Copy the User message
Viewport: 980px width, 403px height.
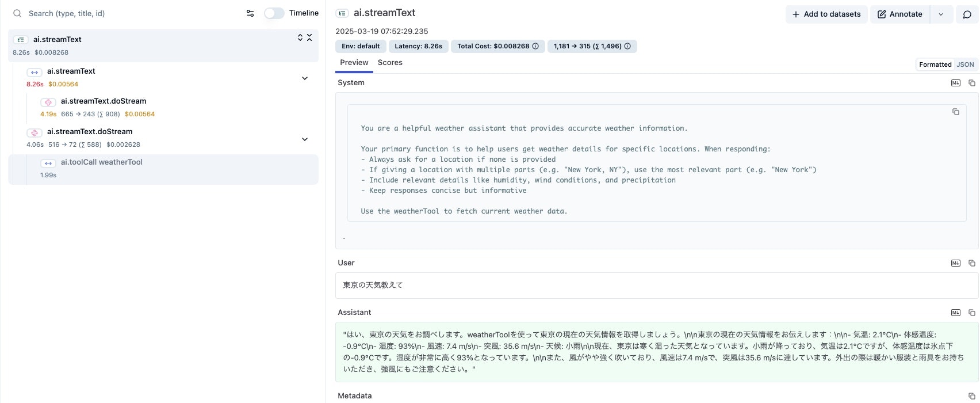(x=972, y=263)
